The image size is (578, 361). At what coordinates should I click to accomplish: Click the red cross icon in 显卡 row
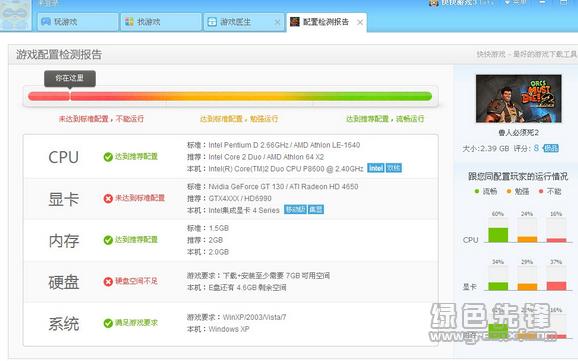pyautogui.click(x=108, y=199)
